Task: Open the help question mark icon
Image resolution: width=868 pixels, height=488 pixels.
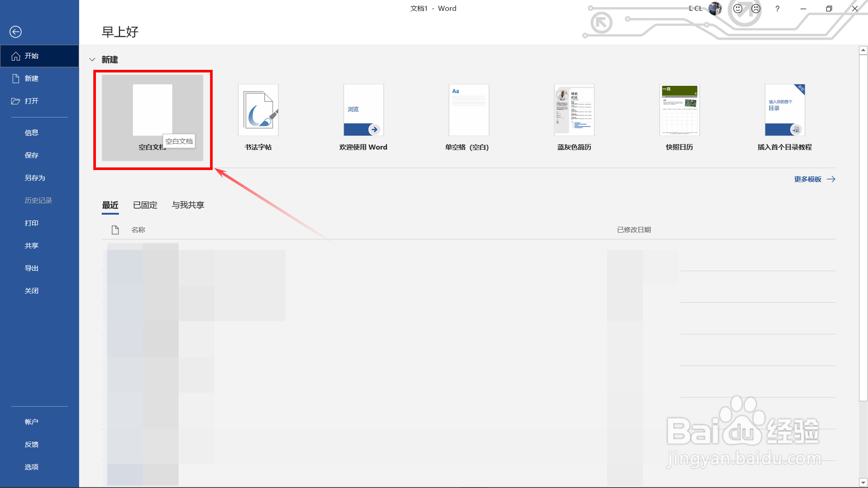Action: [777, 8]
